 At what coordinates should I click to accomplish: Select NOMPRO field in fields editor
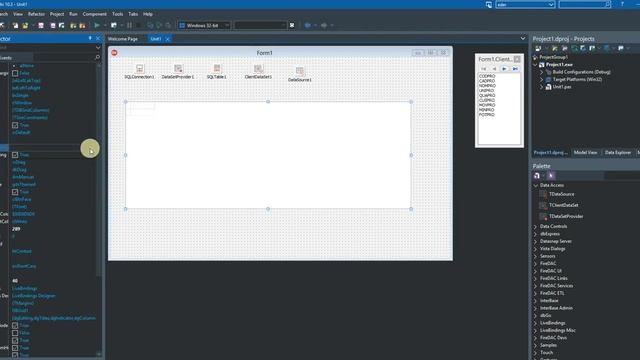click(487, 86)
